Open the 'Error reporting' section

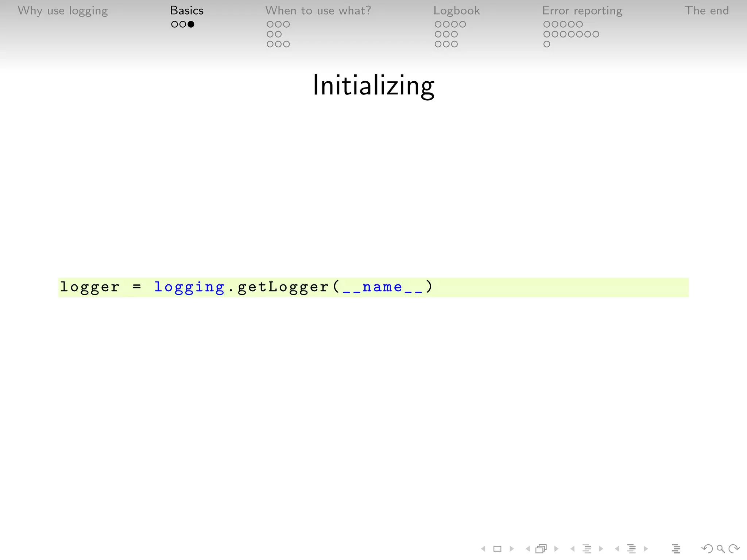click(x=582, y=11)
